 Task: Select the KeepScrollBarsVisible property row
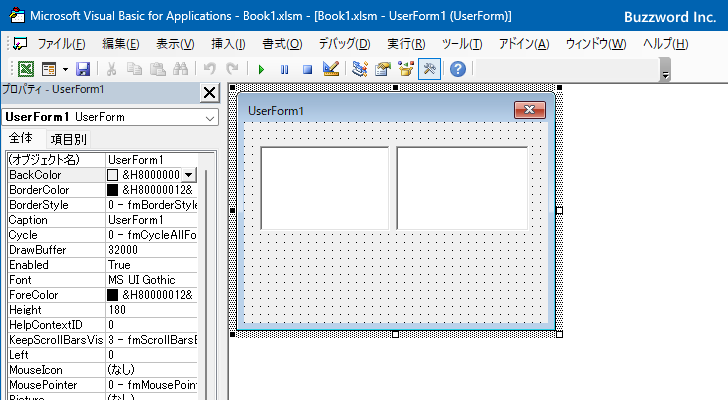click(102, 340)
